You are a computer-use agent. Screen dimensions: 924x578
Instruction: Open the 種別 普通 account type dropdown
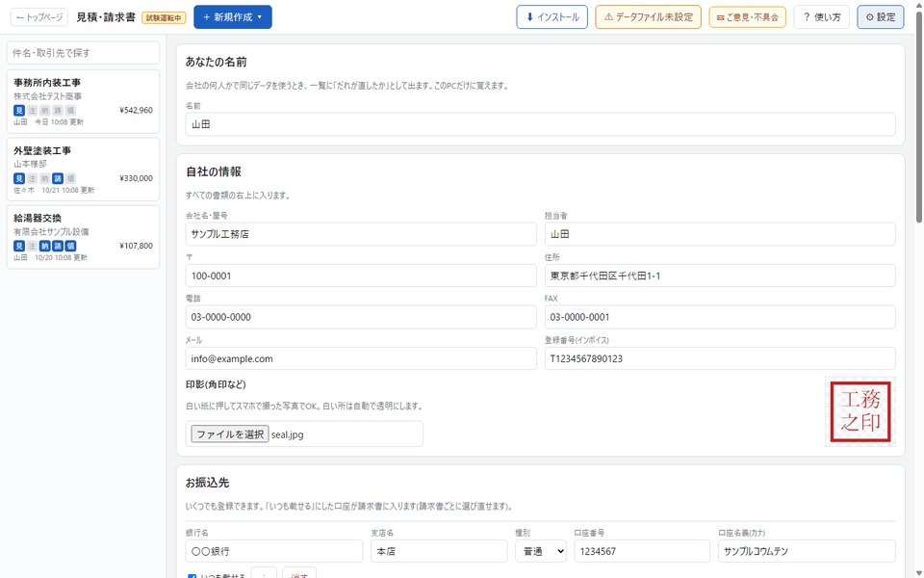[540, 551]
